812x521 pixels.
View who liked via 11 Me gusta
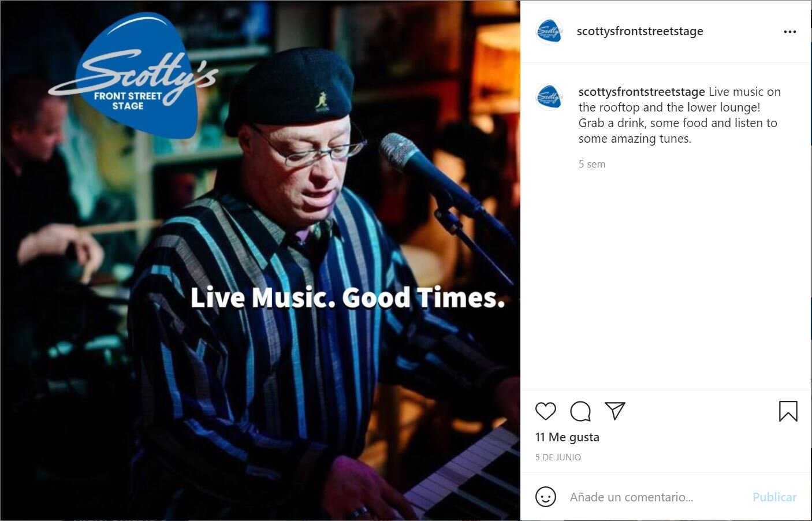[567, 437]
